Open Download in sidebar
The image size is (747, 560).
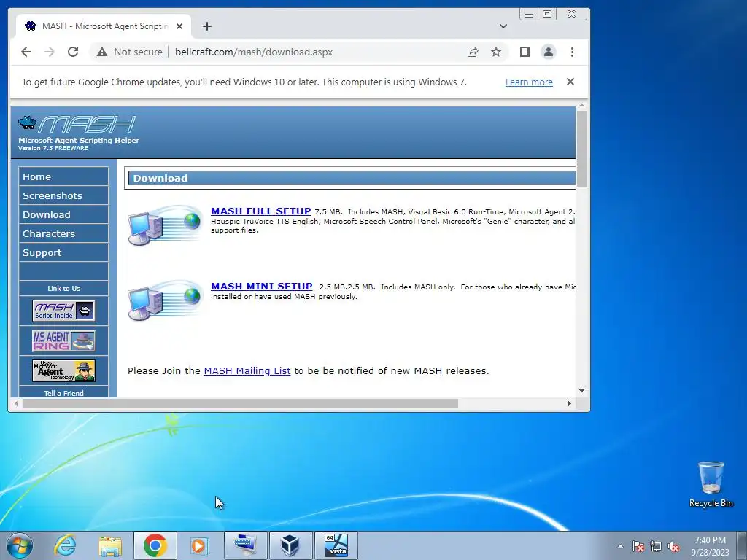(64, 215)
